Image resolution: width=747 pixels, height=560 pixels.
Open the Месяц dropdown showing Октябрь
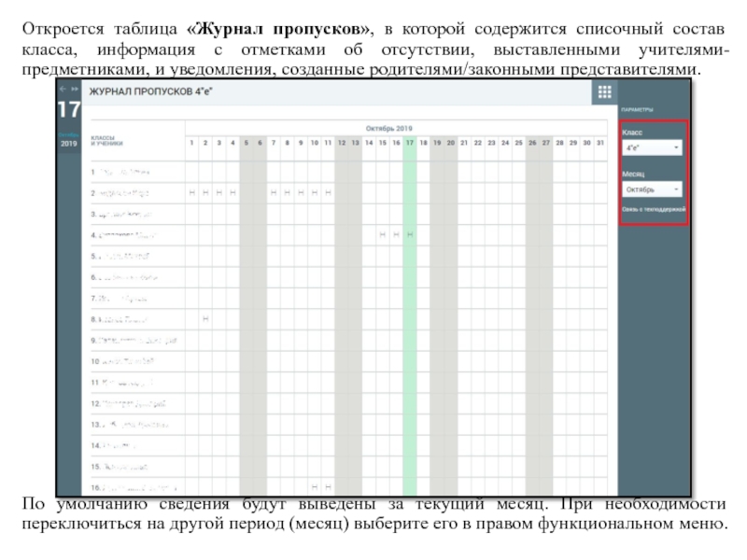click(x=653, y=189)
